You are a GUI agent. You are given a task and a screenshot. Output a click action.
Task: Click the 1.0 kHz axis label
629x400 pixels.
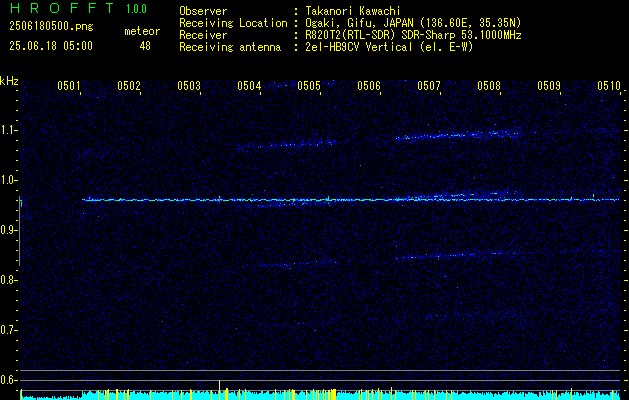pos(7,180)
